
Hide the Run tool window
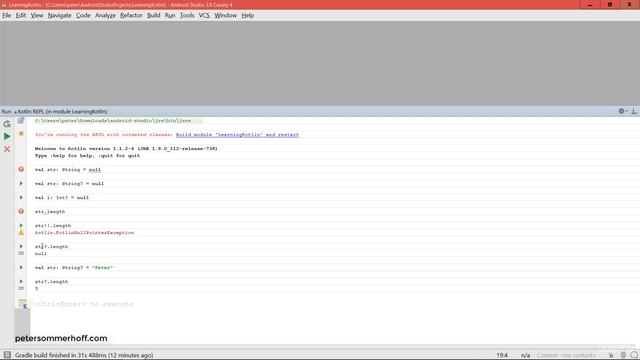tap(634, 111)
